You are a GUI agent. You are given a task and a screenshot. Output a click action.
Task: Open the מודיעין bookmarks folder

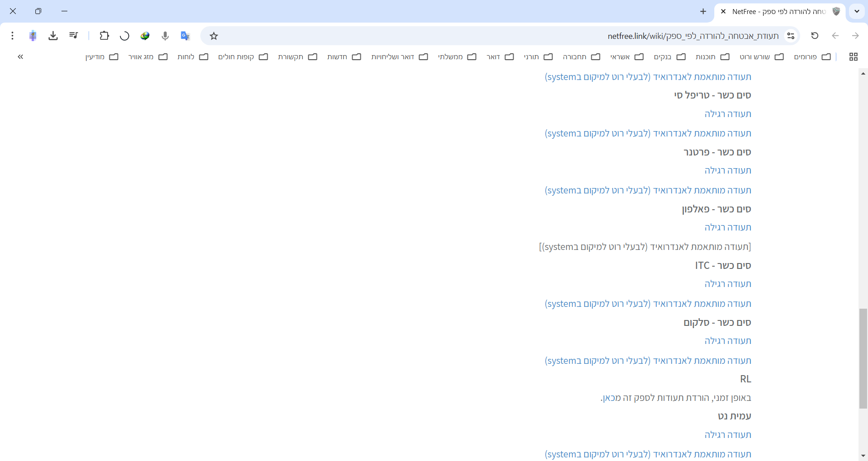[102, 56]
